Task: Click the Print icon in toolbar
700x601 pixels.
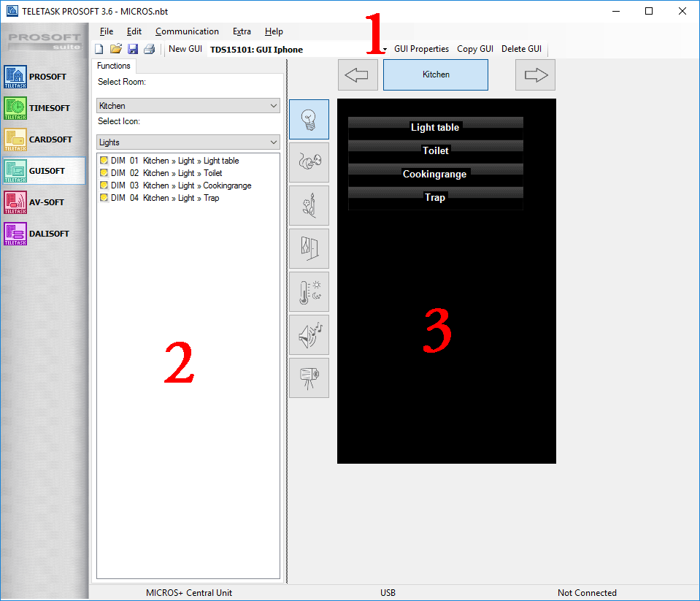Action: 149,49
